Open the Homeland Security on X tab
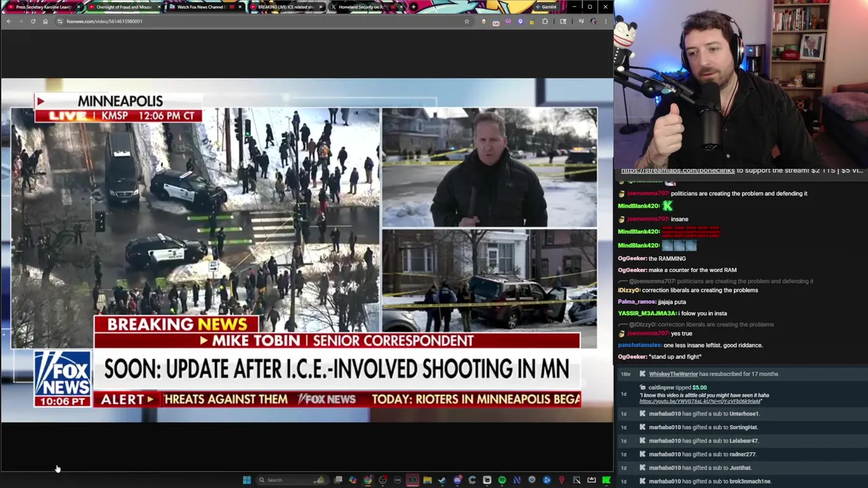Viewport: 868px width, 488px height. [366, 7]
